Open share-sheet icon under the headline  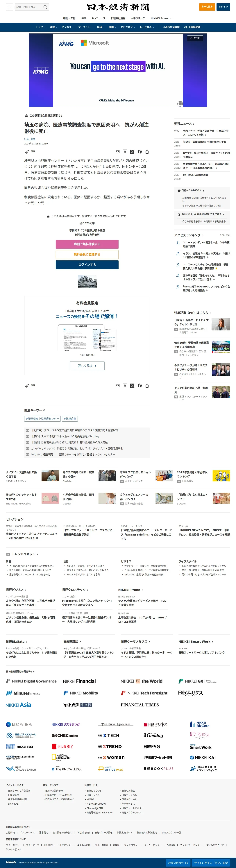pos(147,152)
